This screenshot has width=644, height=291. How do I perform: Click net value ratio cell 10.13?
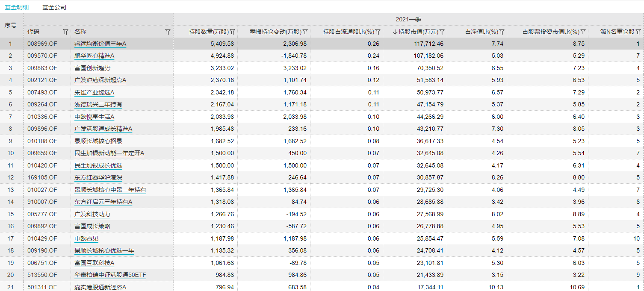(x=496, y=287)
